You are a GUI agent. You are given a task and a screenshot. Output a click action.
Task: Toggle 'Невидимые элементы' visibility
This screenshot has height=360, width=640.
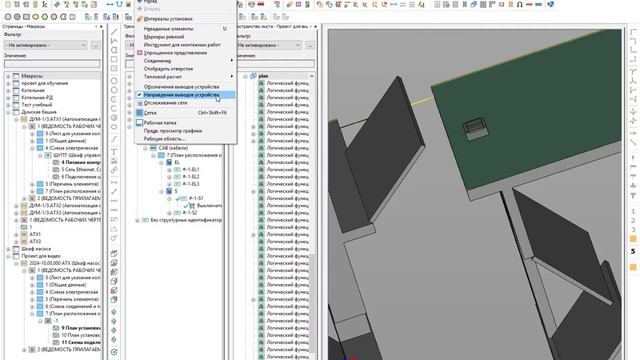185,29
